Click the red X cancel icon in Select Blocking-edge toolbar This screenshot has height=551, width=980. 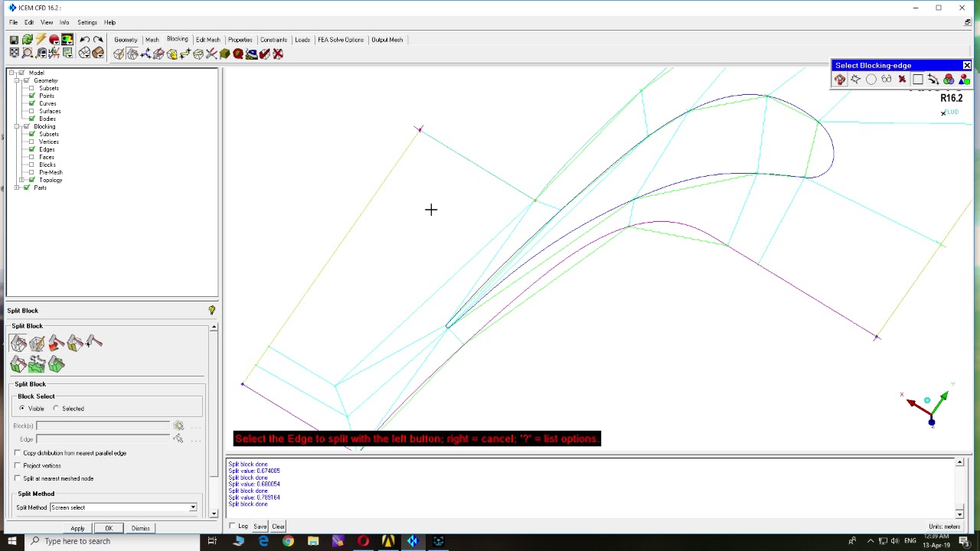click(902, 80)
